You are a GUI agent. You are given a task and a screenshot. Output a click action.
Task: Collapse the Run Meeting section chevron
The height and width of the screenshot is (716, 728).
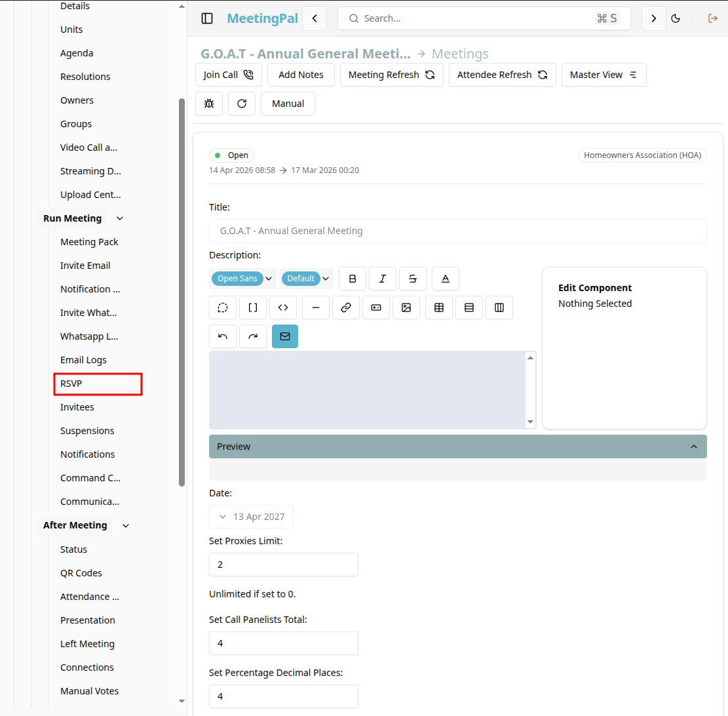120,218
